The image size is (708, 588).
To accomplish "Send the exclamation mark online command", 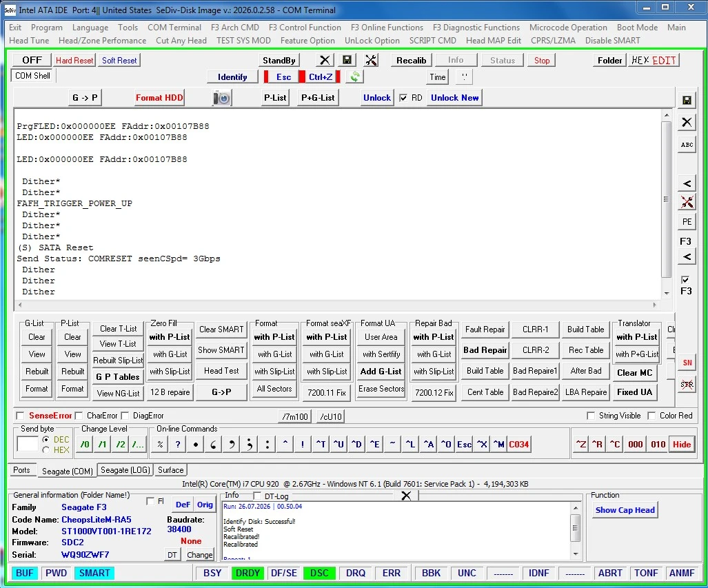I will (x=303, y=445).
